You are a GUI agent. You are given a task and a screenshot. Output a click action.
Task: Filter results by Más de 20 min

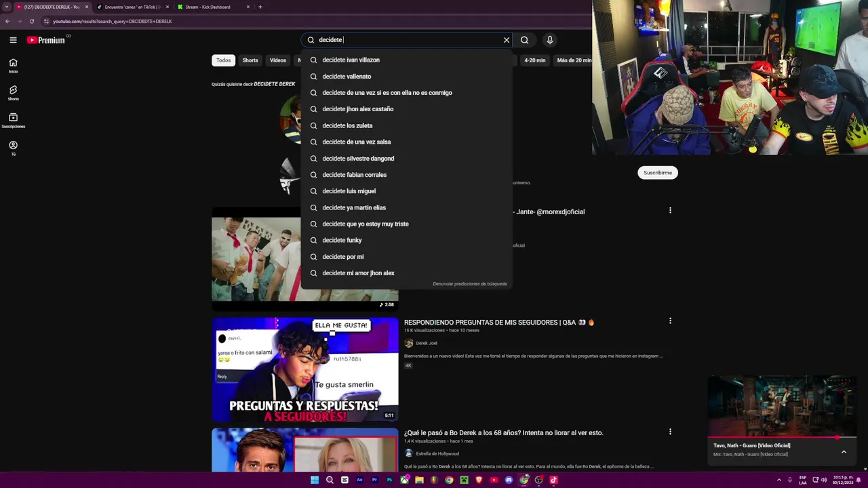pyautogui.click(x=574, y=60)
